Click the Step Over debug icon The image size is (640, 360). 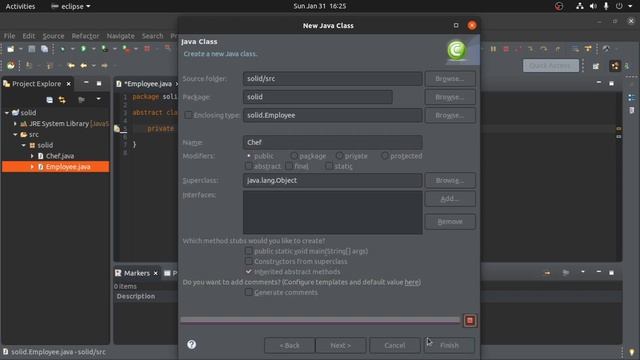(x=543, y=49)
